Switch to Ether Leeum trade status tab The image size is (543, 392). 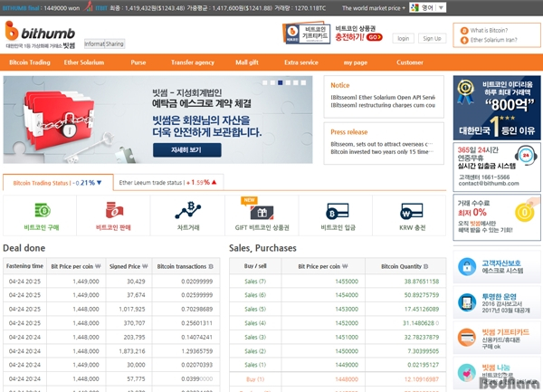(x=168, y=182)
